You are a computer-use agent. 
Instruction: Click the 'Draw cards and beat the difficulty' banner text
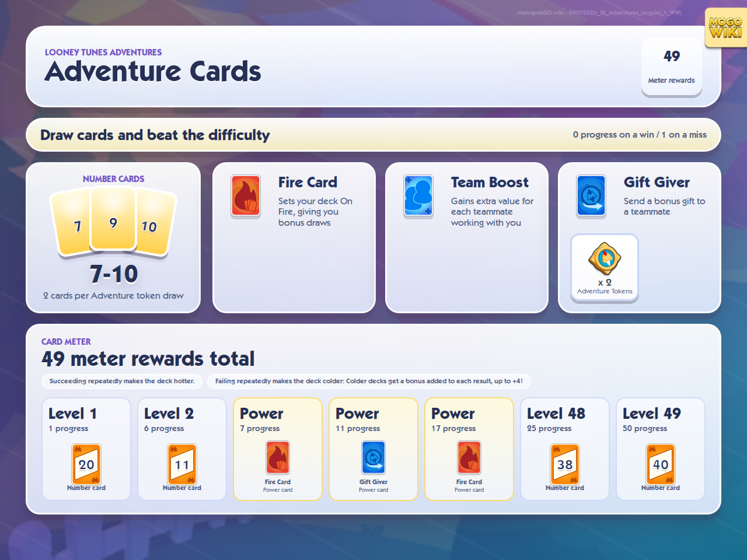(155, 135)
